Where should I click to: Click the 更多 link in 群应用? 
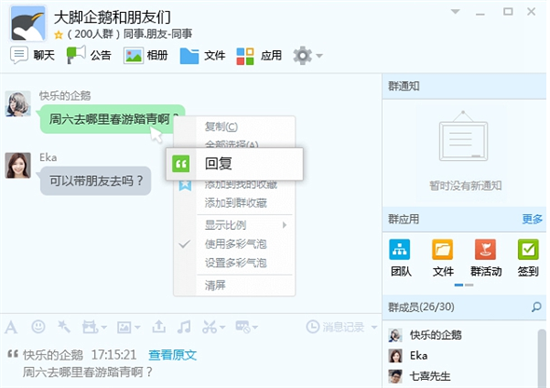tap(532, 219)
